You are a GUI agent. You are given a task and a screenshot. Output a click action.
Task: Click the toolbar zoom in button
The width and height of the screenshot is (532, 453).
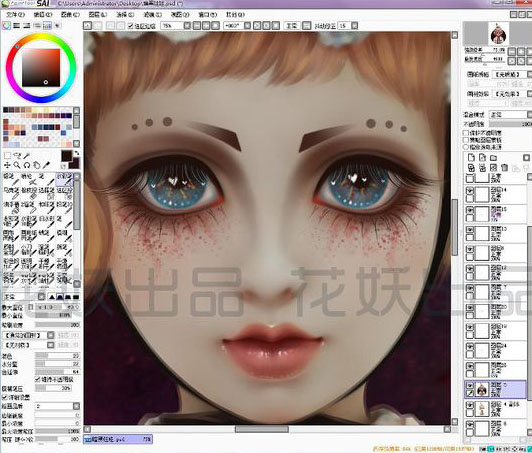point(206,25)
